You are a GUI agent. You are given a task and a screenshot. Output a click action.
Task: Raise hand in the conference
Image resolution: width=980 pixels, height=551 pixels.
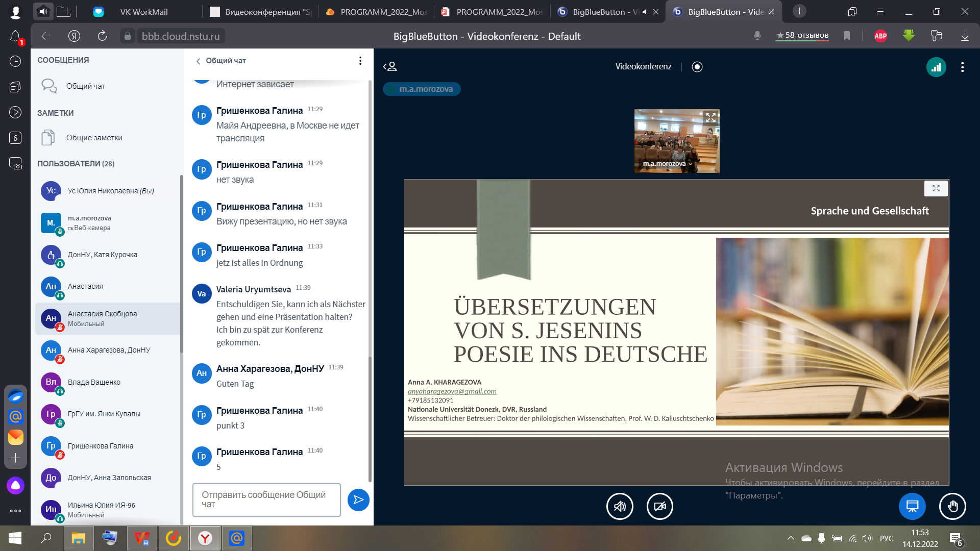tap(952, 506)
